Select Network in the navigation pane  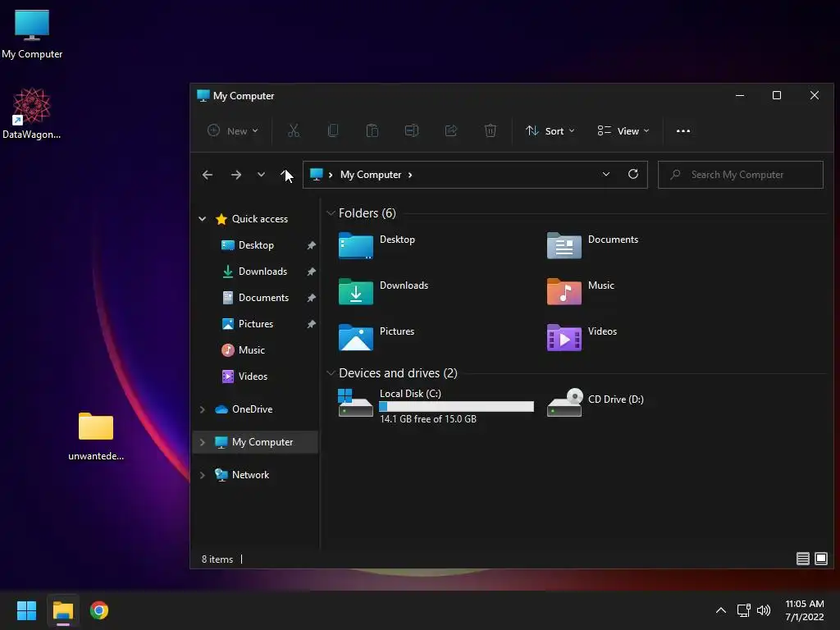click(x=250, y=475)
